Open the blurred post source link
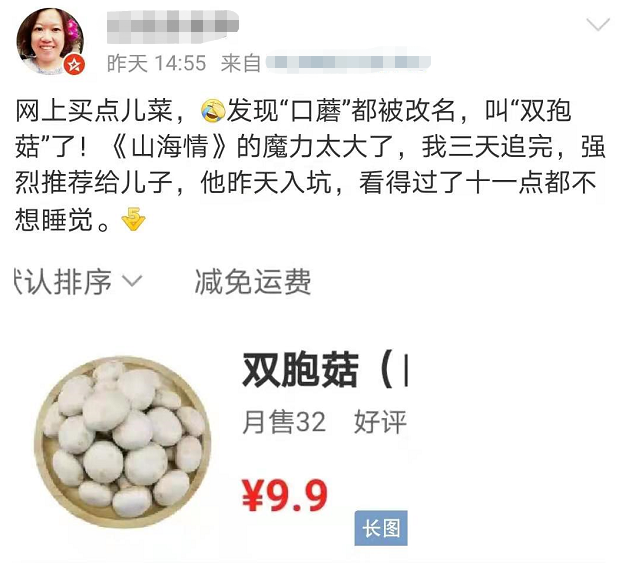 point(348,62)
